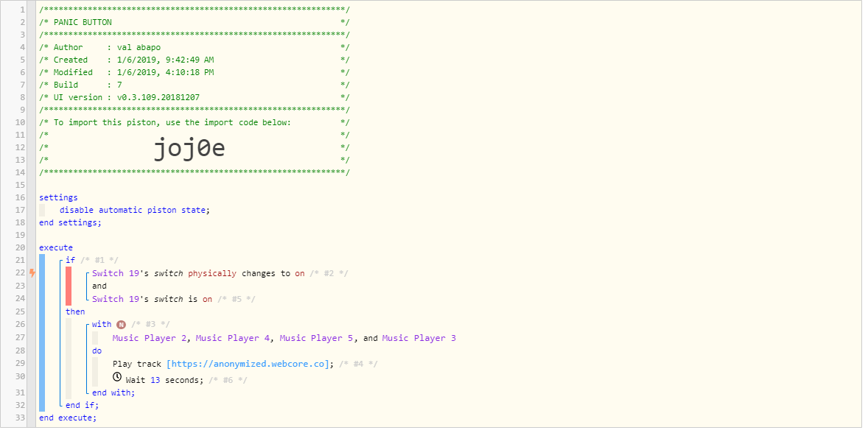Click the Modified 1/6/2019, 4:10:18 PM line
This screenshot has width=868, height=433.
[195, 72]
